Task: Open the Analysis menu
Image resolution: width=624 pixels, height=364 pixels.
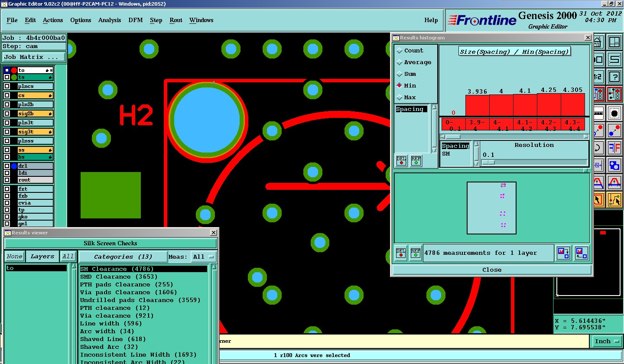Action: coord(110,20)
